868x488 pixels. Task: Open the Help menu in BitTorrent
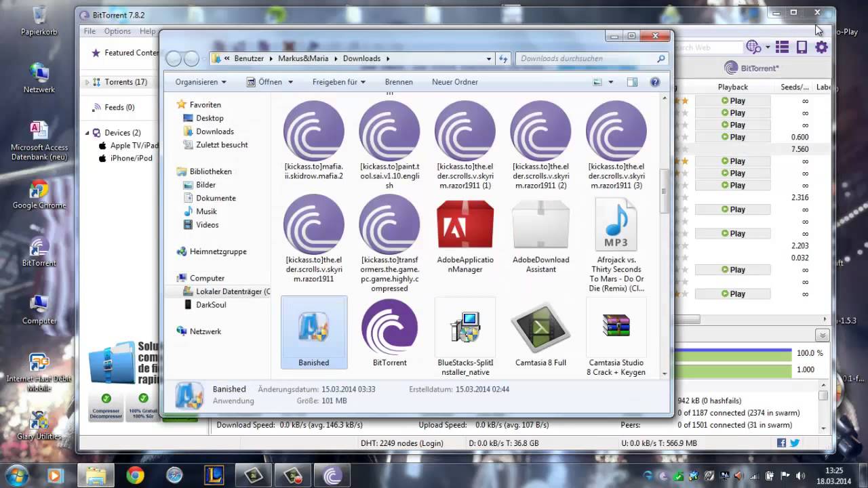pyautogui.click(x=147, y=31)
